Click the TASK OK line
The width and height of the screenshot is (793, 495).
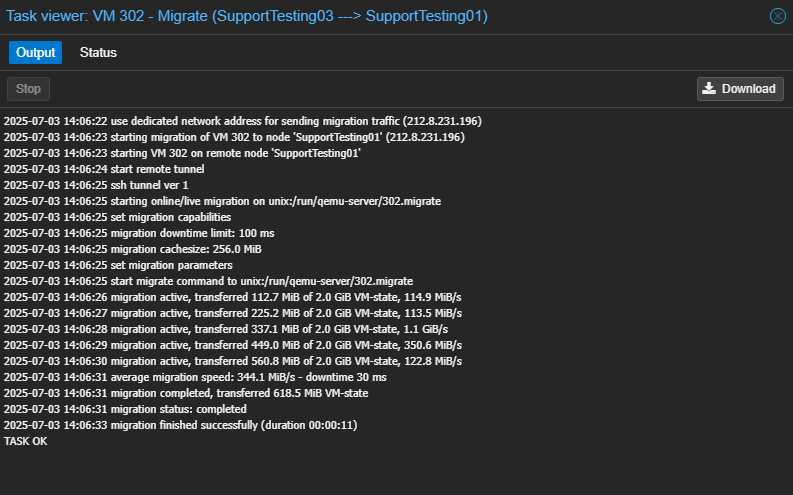25,441
